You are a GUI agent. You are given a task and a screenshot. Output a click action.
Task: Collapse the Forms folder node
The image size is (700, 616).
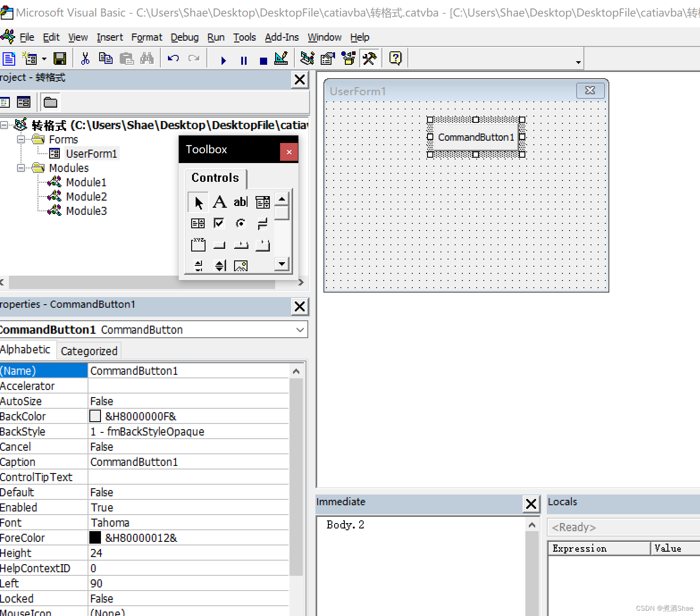tap(21, 139)
